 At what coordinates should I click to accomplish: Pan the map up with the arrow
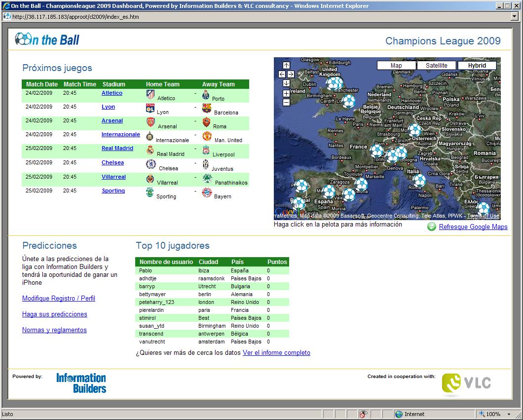[x=287, y=66]
